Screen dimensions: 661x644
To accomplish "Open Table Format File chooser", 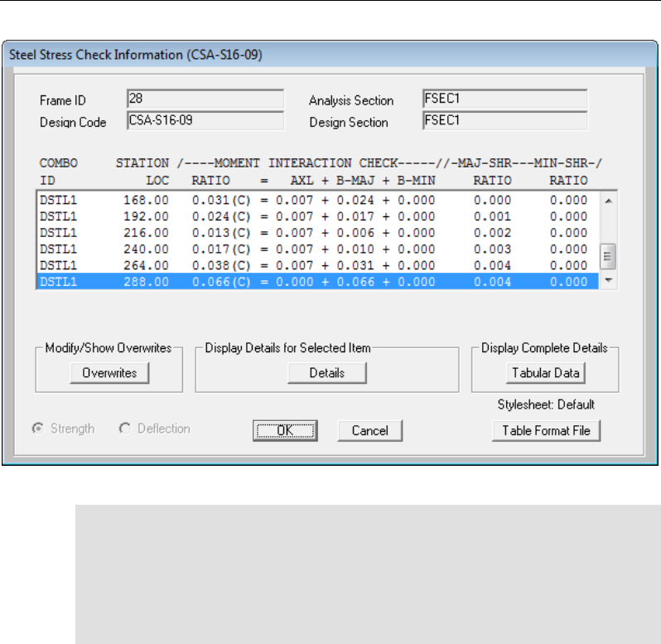I will (x=546, y=431).
